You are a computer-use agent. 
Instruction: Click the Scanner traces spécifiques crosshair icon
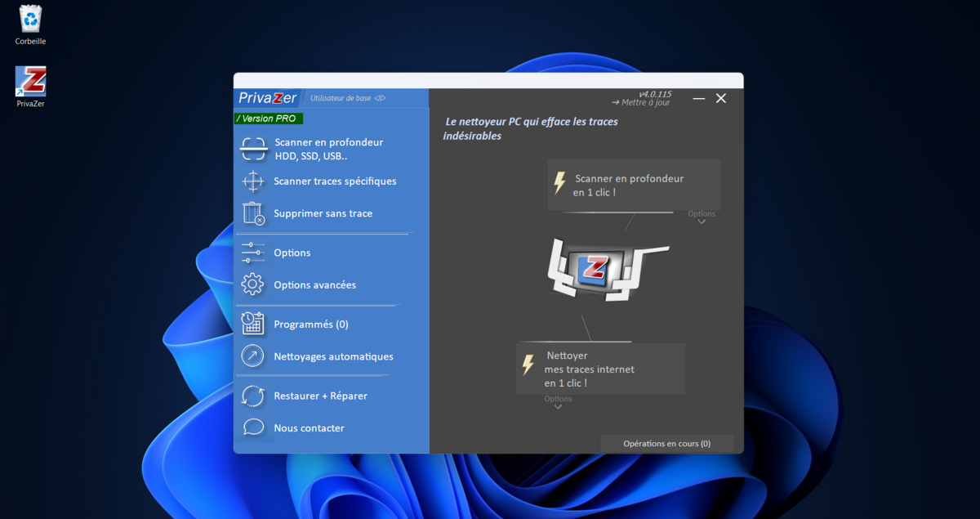point(254,181)
